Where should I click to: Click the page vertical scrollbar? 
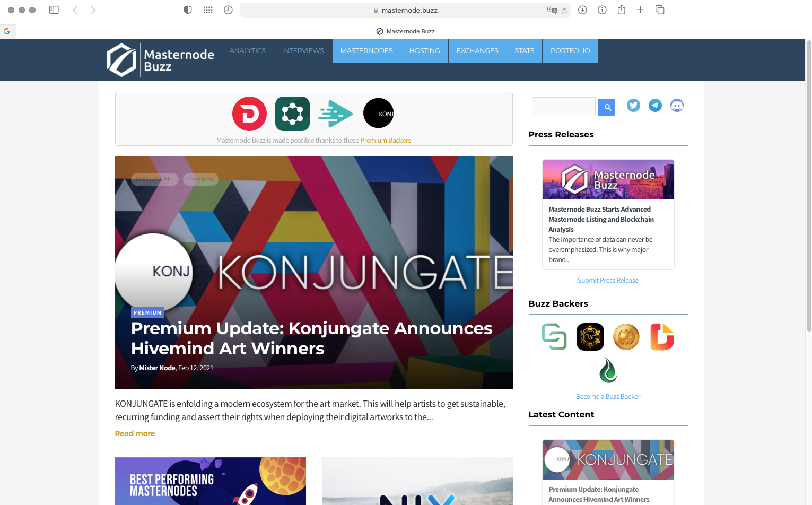point(809,186)
